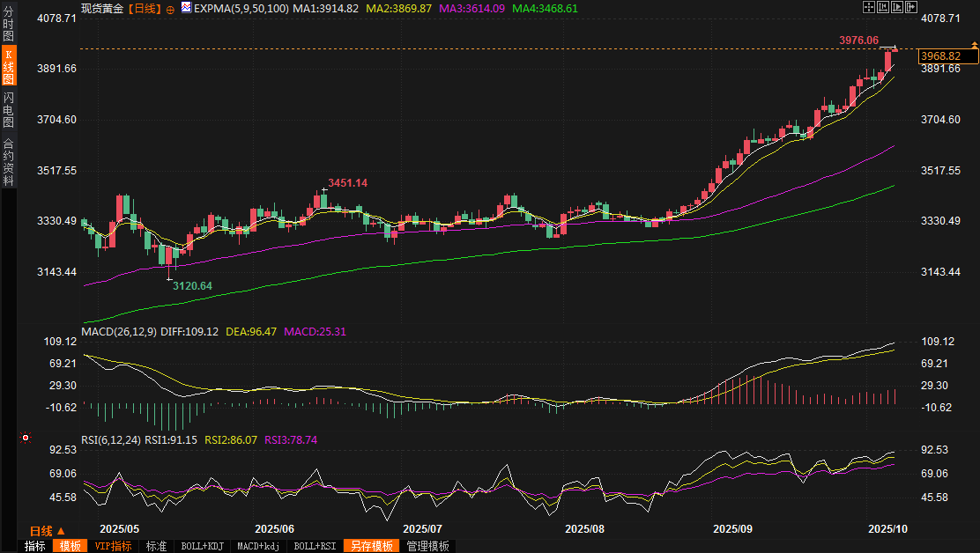Click the orange bell marker above current price
This screenshot has height=553, width=980.
click(974, 47)
